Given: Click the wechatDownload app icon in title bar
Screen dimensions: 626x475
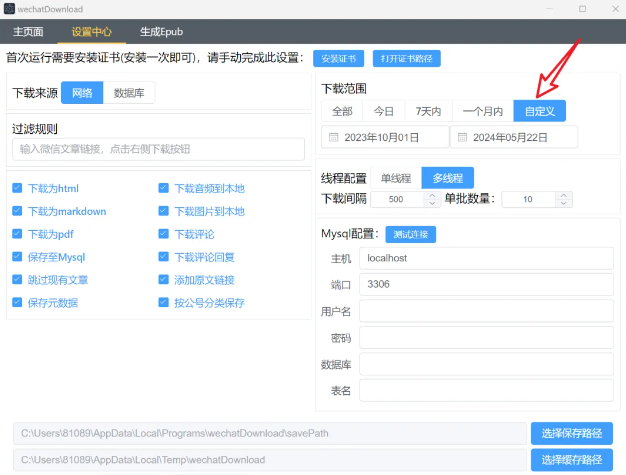Looking at the screenshot, I should click(x=9, y=9).
